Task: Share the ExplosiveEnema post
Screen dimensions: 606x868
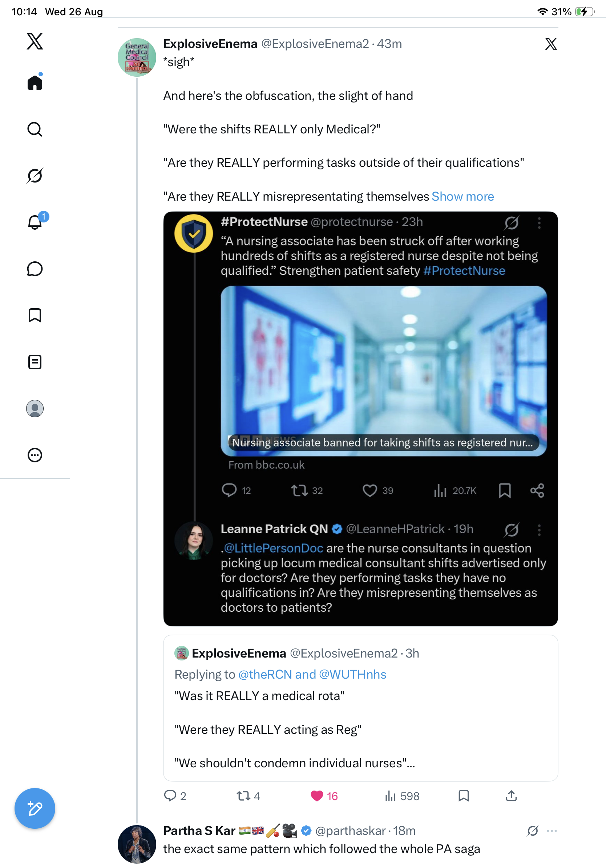Action: (x=511, y=796)
